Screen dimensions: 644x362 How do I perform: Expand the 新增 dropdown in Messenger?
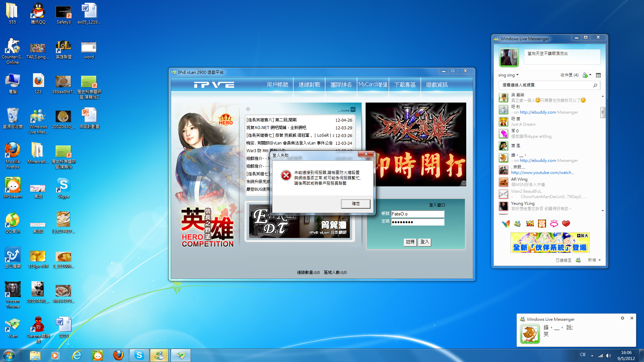[594, 260]
